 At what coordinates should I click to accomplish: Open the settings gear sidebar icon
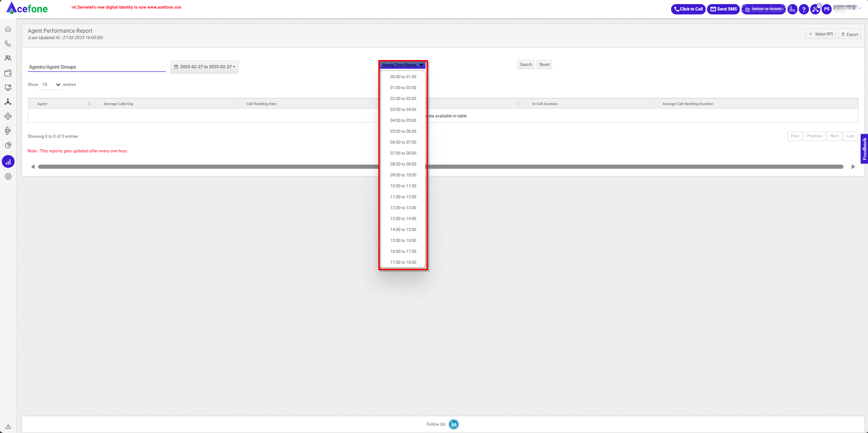tap(8, 176)
